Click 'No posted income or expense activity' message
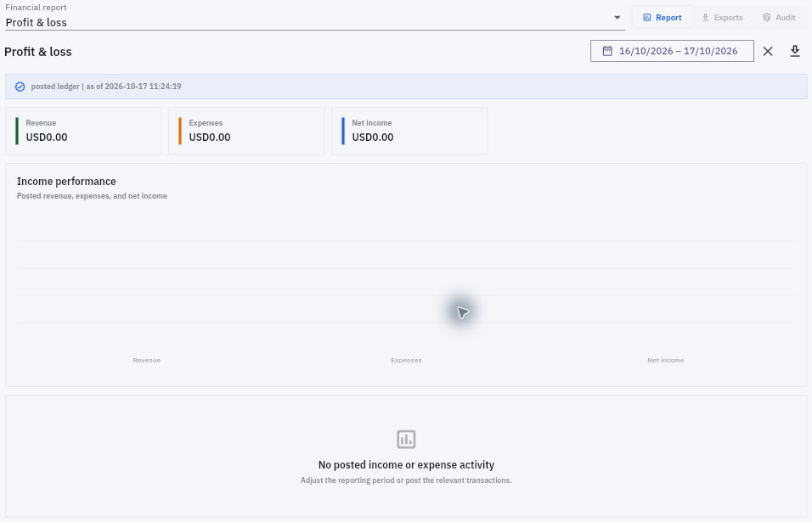This screenshot has width=812, height=522. (x=406, y=464)
